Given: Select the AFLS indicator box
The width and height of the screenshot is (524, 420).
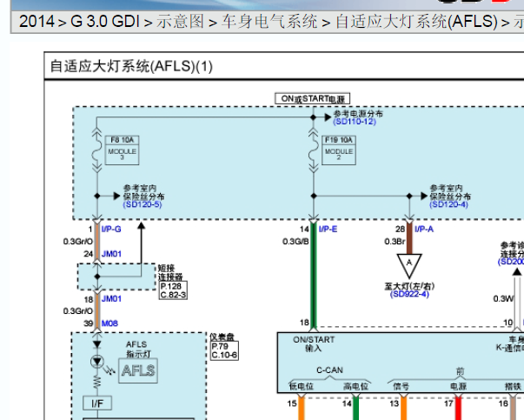Looking at the screenshot, I should (138, 370).
